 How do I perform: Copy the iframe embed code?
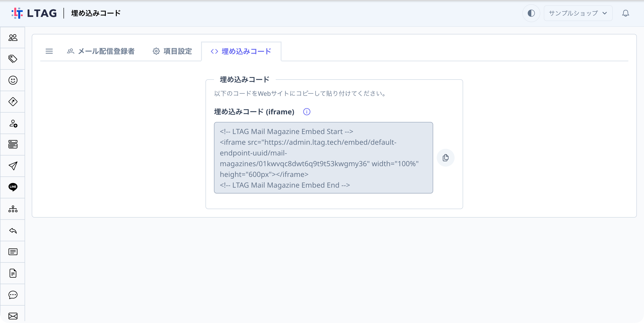445,158
